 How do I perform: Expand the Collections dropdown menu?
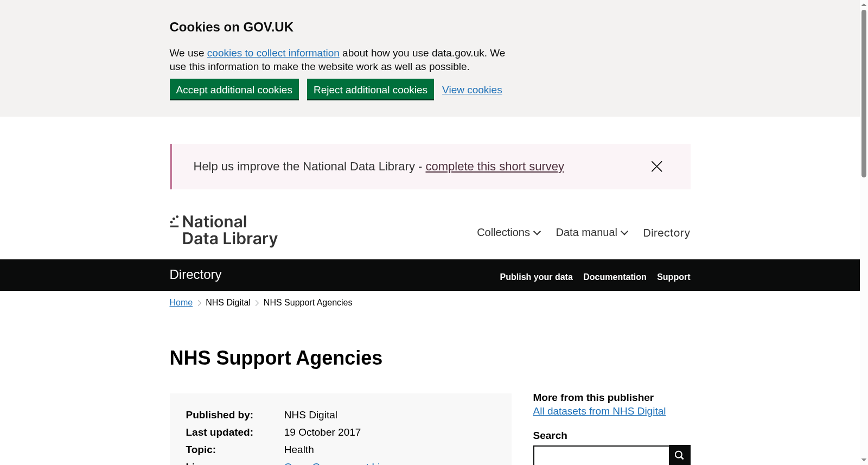tap(509, 233)
